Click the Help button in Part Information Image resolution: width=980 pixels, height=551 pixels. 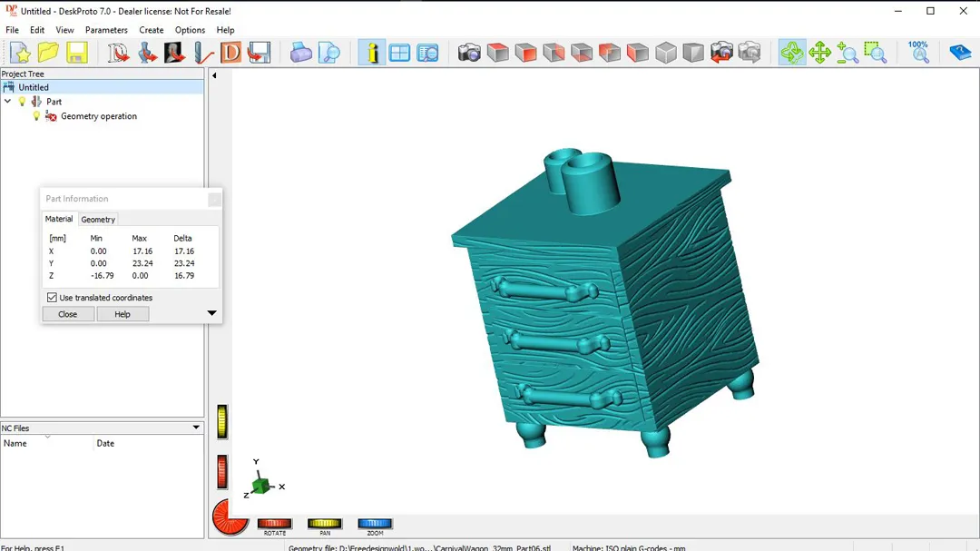click(x=122, y=314)
